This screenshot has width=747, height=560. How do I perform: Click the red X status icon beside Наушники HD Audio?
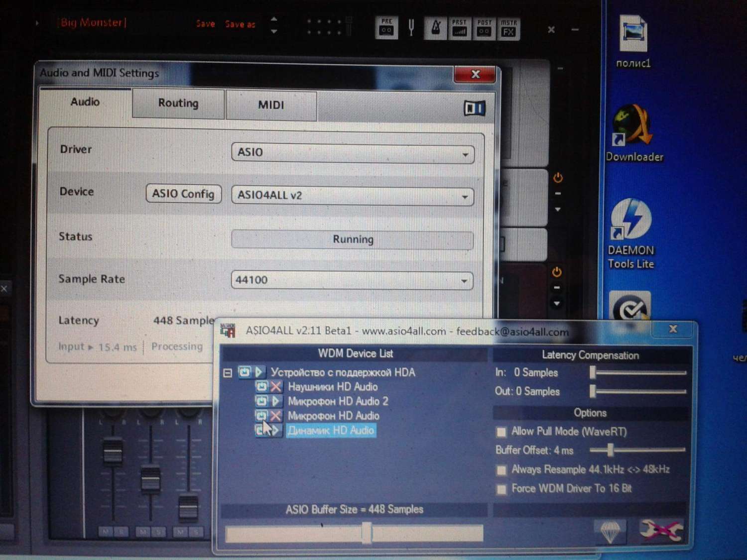tap(276, 386)
